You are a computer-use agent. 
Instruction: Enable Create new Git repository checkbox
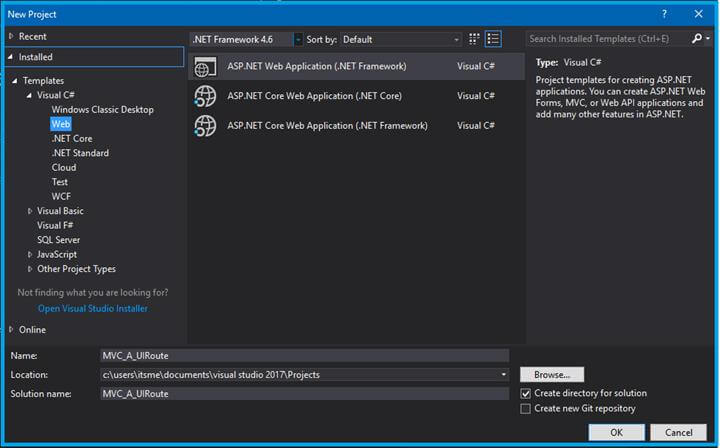[526, 408]
